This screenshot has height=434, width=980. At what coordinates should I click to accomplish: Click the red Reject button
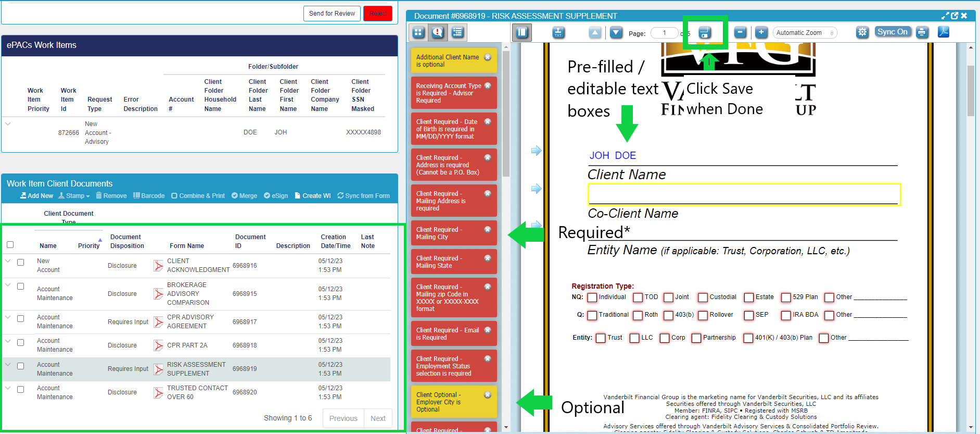pos(378,14)
